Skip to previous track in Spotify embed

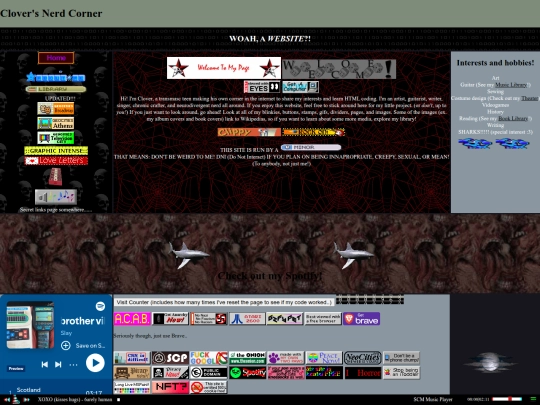pyautogui.click(x=45, y=364)
